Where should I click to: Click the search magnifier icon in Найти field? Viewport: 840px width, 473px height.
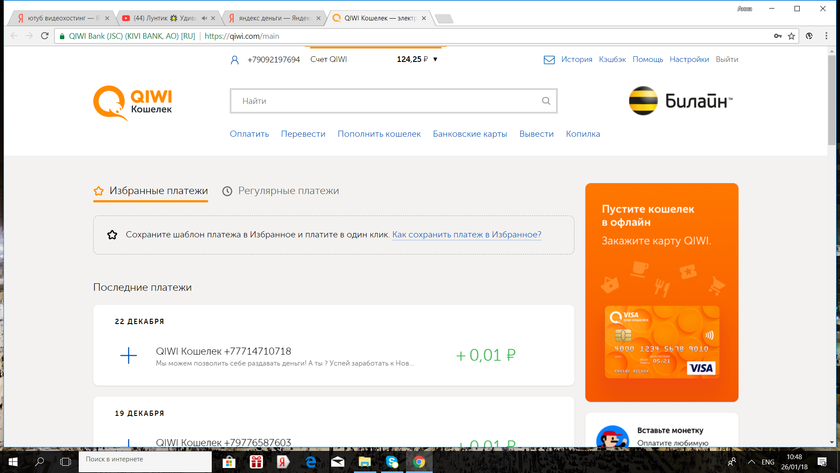coord(546,101)
